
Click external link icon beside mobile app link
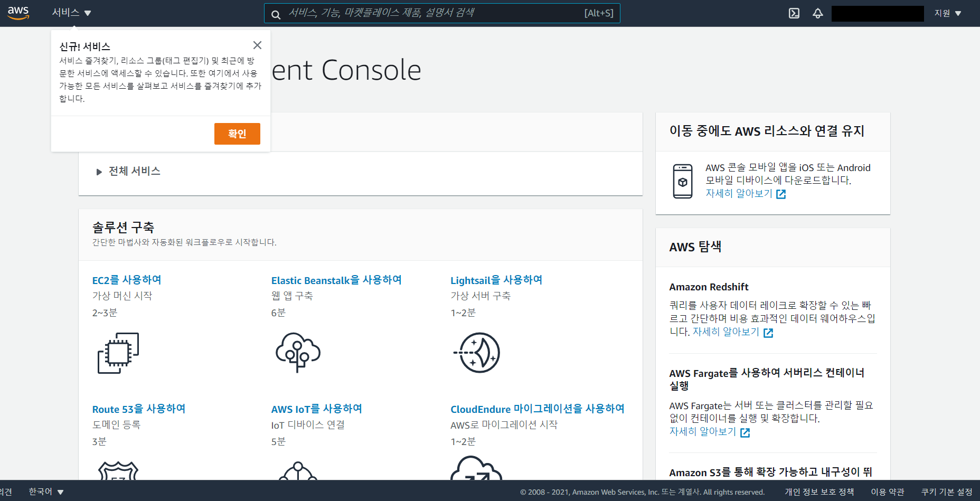(781, 194)
